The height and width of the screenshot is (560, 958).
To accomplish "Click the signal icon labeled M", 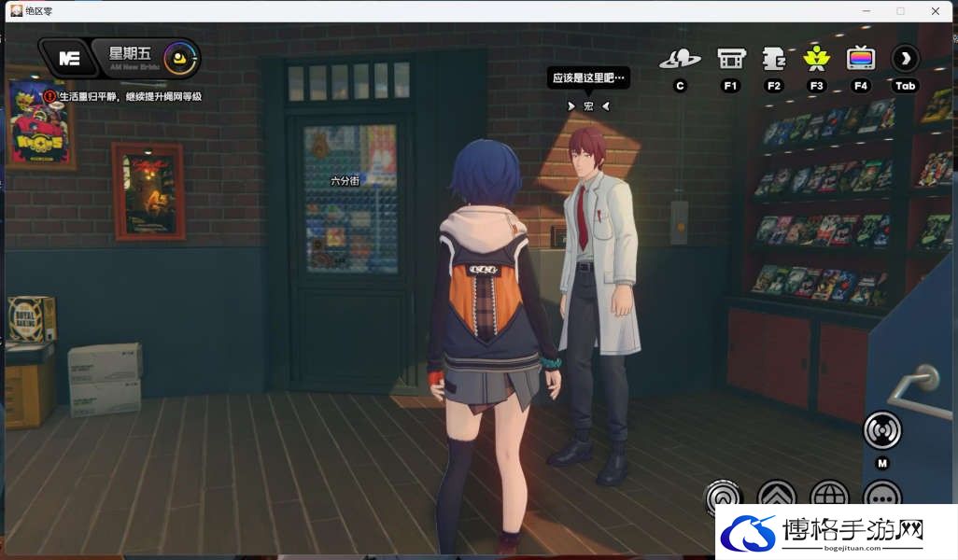I will (x=881, y=430).
